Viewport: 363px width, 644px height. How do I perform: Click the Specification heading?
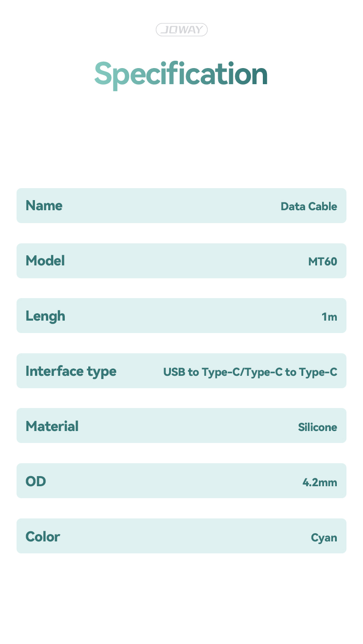(181, 74)
